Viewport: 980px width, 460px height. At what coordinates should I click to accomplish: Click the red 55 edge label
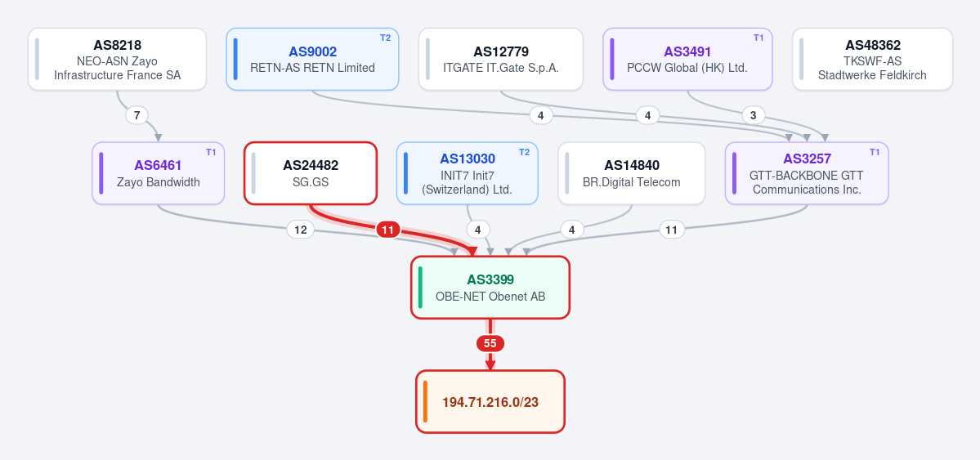coord(490,343)
